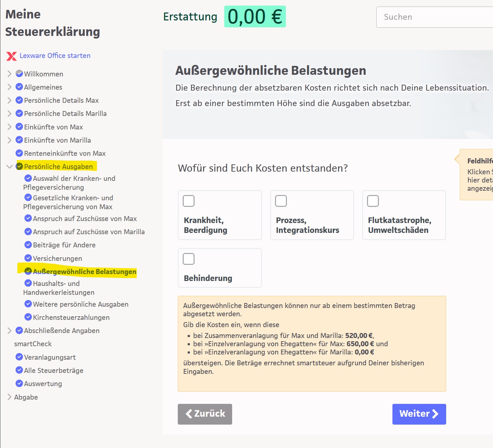This screenshot has height=448, width=493.
Task: Tick the Prozess, Integrationskurs checkbox
Action: [281, 201]
